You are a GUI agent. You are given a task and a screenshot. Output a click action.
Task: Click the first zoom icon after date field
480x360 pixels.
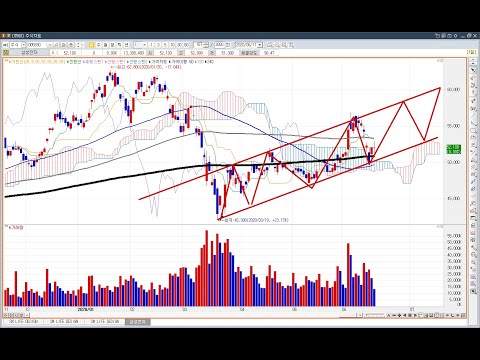[270, 45]
